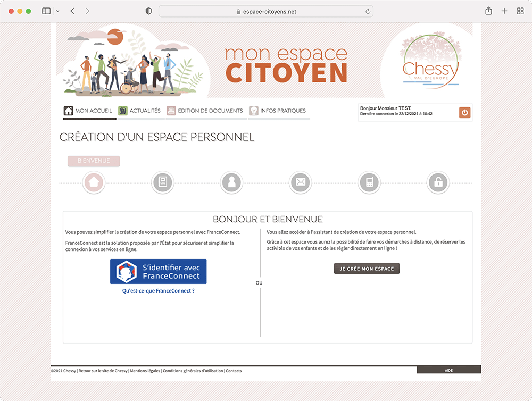Open the Qu'est-ce-que FranceConnect link
The height and width of the screenshot is (401, 532).
158,291
